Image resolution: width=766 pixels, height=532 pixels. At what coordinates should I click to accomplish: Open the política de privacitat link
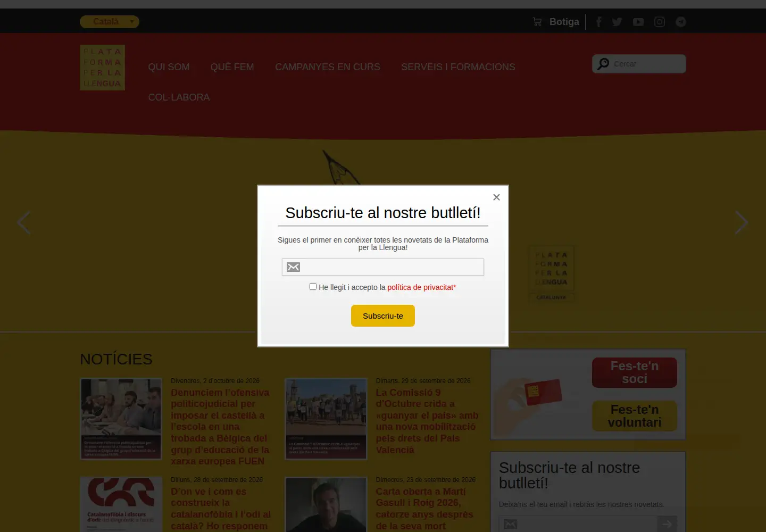coord(422,287)
